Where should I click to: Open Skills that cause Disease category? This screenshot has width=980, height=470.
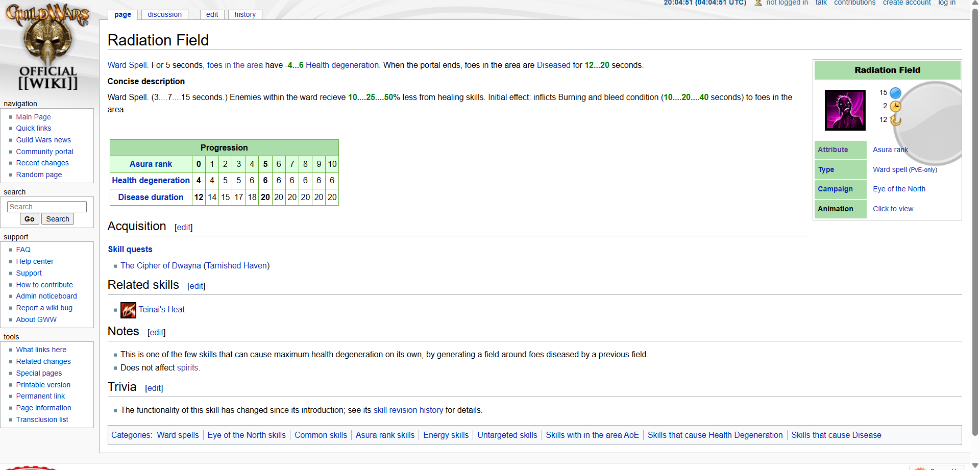836,435
